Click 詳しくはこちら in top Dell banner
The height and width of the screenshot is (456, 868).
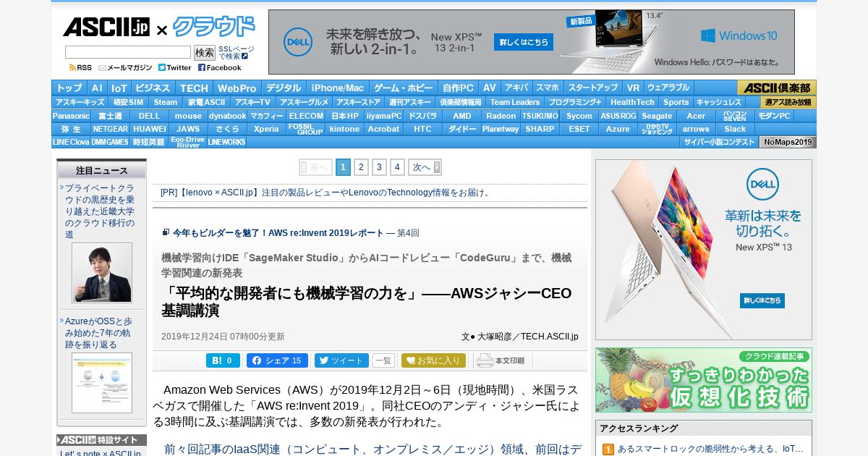point(524,42)
